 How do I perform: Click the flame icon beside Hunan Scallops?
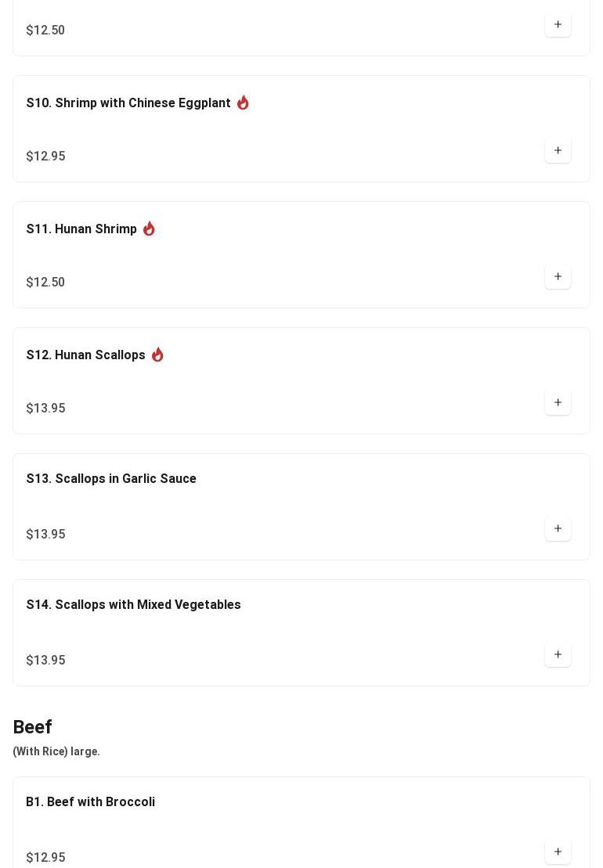[x=157, y=355]
